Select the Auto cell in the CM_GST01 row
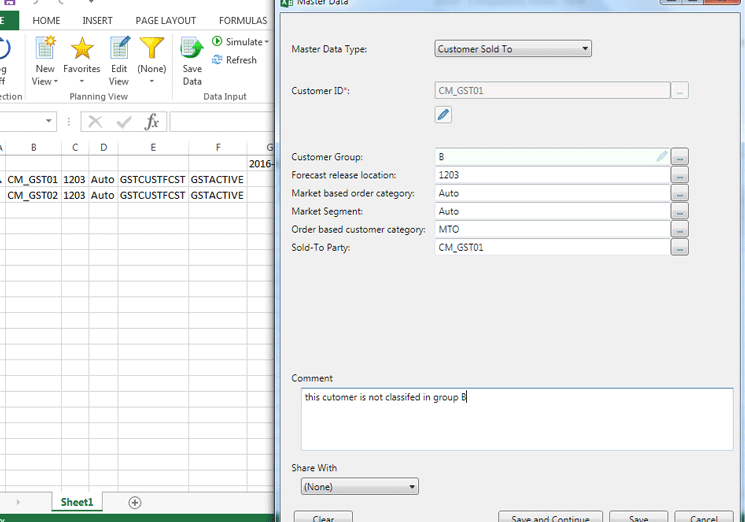The height and width of the screenshot is (522, 745). [103, 180]
